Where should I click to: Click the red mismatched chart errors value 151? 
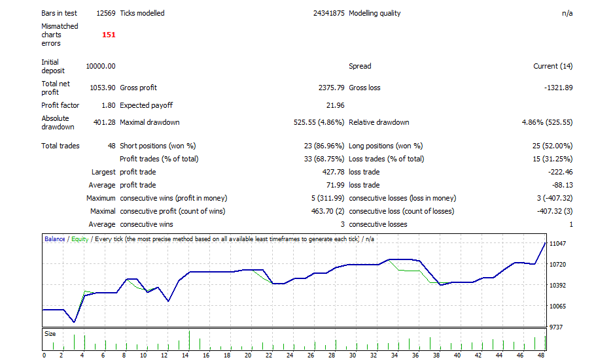coord(109,35)
